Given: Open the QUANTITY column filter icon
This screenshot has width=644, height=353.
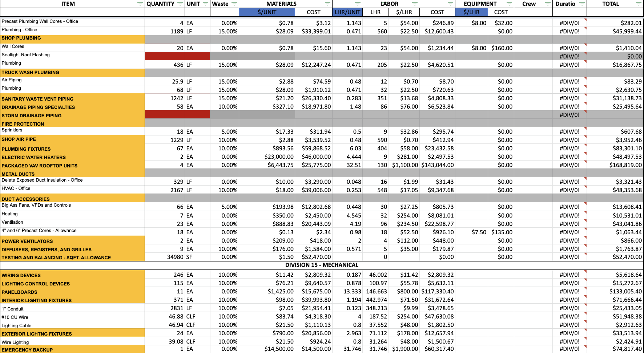Looking at the screenshot, I should tap(180, 4).
